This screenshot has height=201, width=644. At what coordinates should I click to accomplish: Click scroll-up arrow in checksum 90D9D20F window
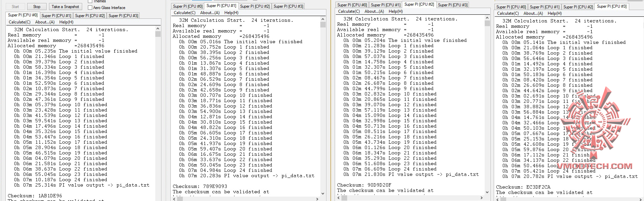click(x=487, y=18)
